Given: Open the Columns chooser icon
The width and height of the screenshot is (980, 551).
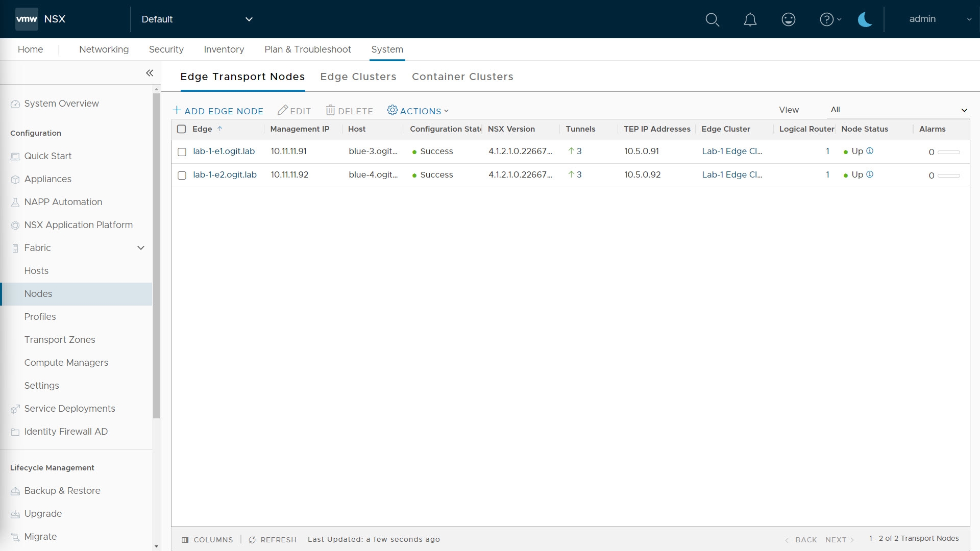Looking at the screenshot, I should (x=185, y=540).
